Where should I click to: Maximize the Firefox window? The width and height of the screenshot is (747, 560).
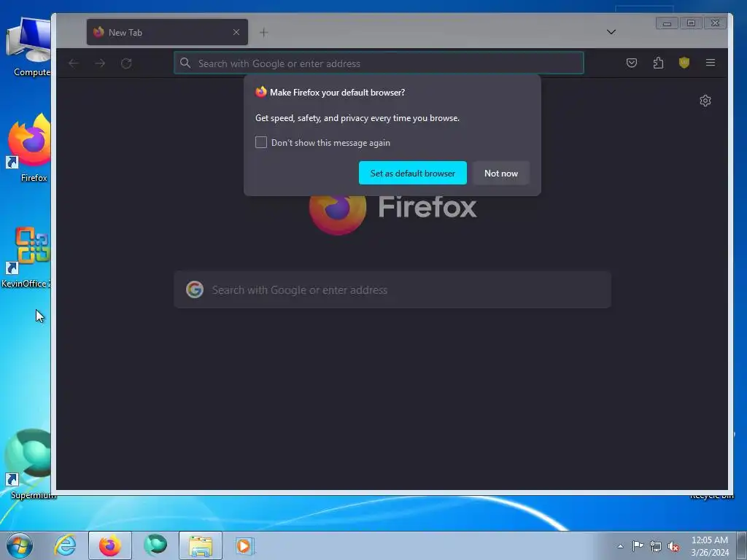click(692, 23)
